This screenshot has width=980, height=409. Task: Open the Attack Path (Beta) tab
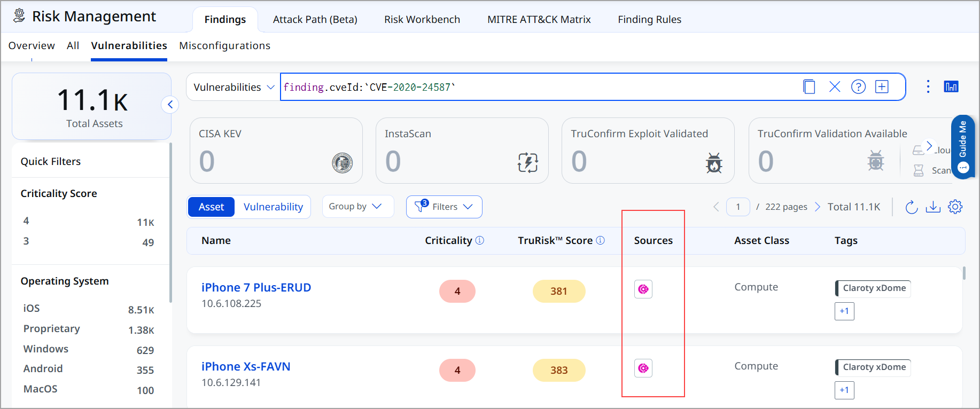[315, 19]
